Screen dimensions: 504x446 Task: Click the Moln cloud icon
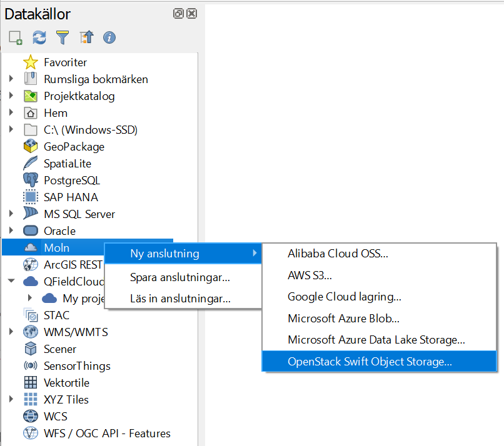click(x=31, y=247)
